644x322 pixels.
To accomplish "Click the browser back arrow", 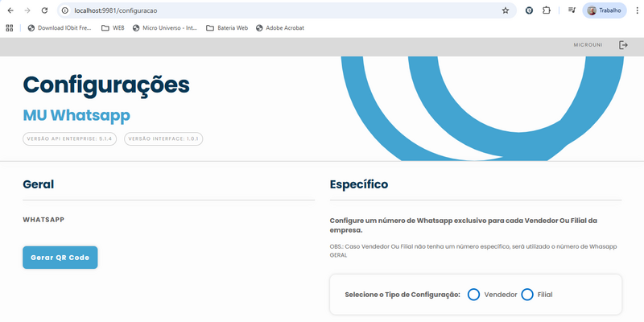I will pyautogui.click(x=10, y=10).
